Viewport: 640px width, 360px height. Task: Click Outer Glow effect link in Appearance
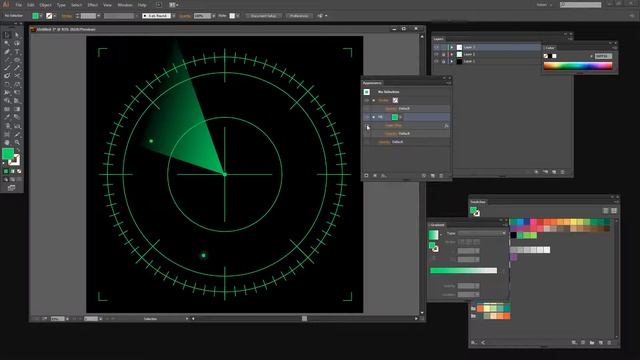(393, 126)
